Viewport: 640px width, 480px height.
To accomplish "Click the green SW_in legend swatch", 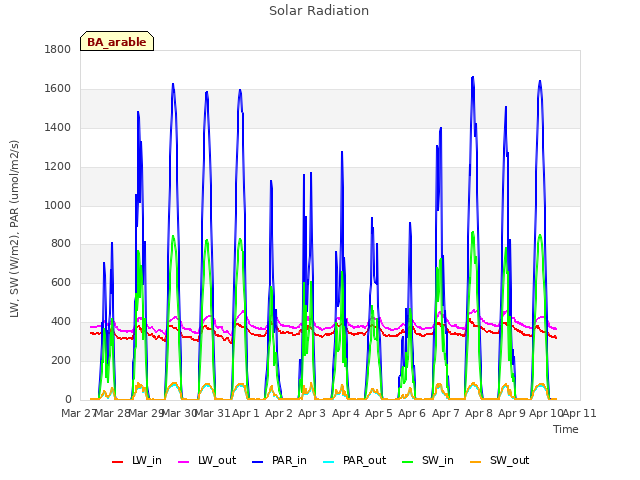I will pos(408,462).
